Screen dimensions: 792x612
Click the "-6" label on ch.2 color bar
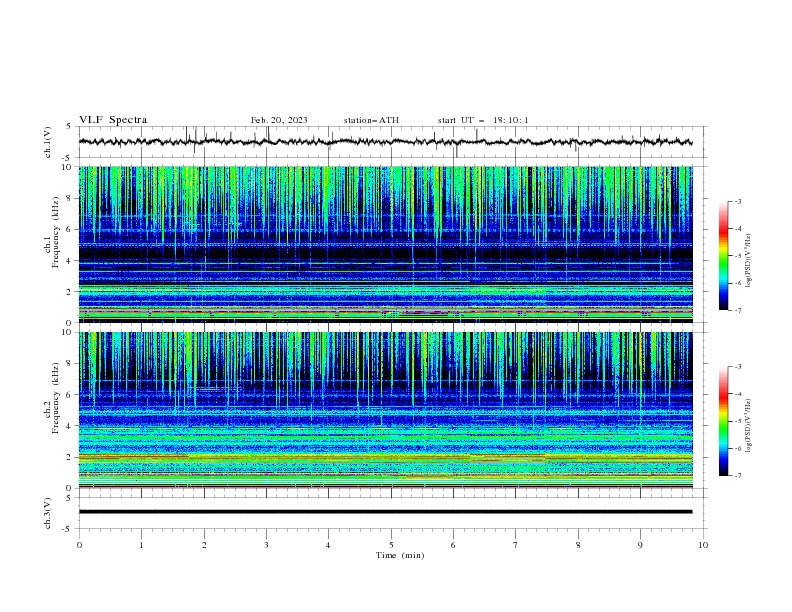click(738, 448)
